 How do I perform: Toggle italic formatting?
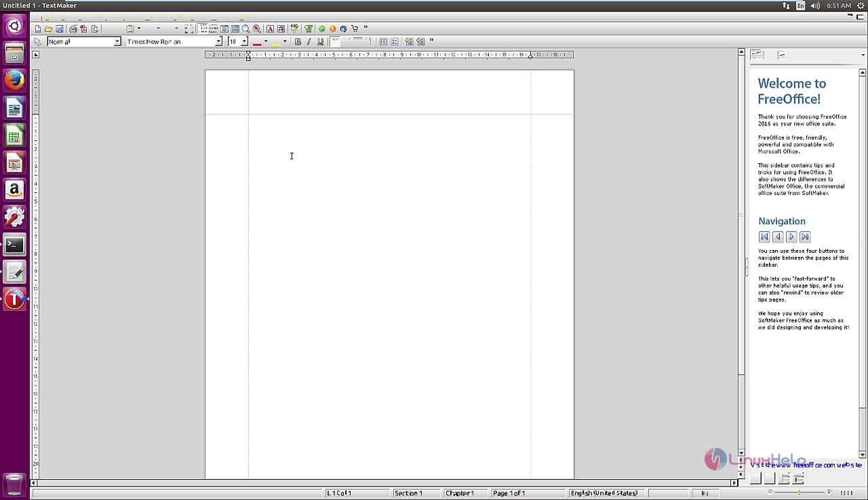click(309, 42)
